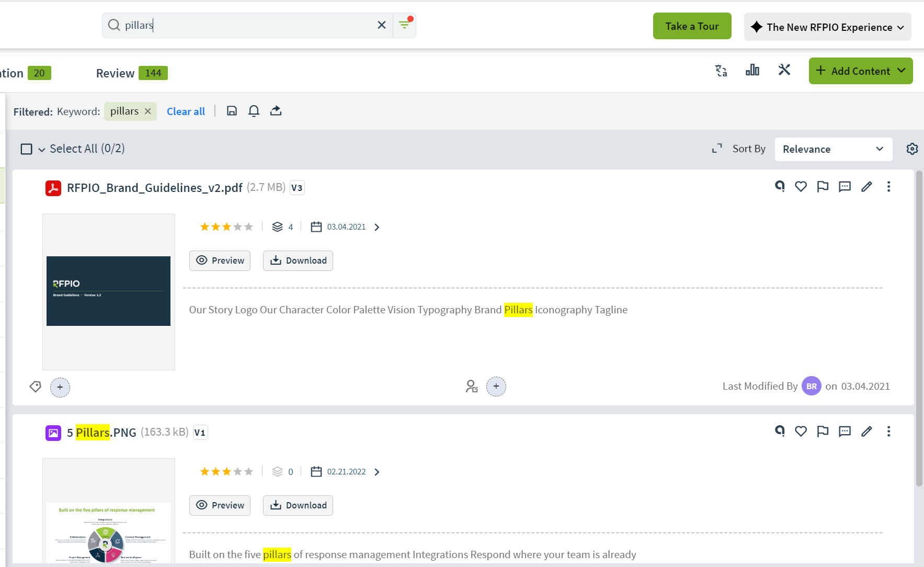Click the calendar date 03.04.2021
Image resolution: width=924 pixels, height=567 pixels.
[x=339, y=226]
